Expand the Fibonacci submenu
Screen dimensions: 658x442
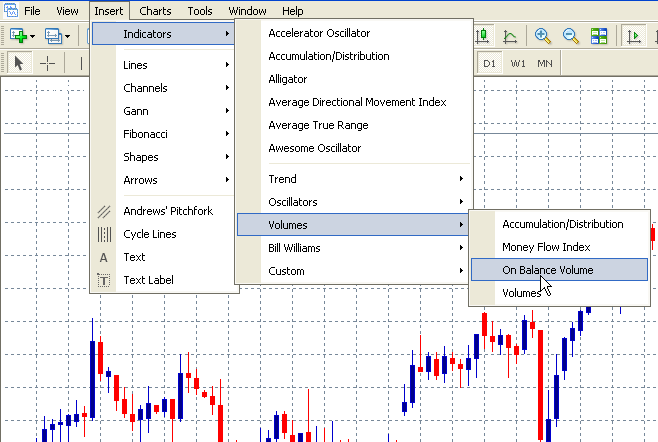point(163,134)
